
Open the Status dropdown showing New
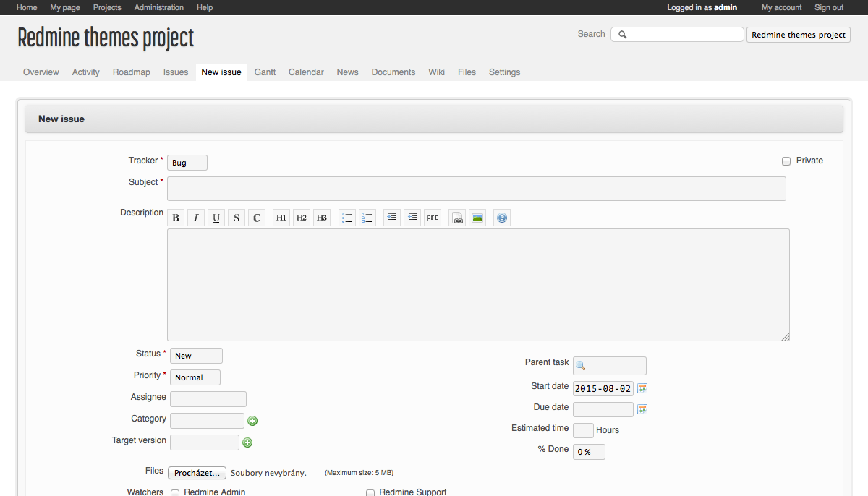tap(196, 356)
